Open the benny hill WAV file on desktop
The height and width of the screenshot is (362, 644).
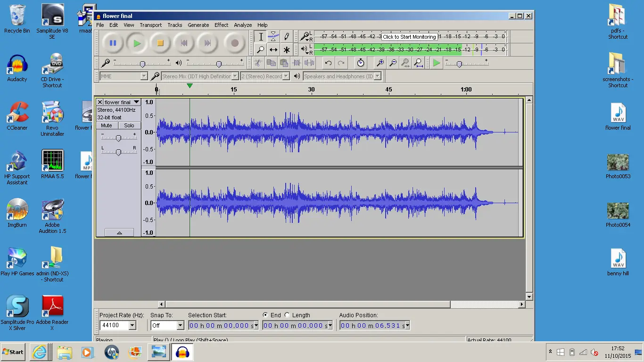coord(618,263)
